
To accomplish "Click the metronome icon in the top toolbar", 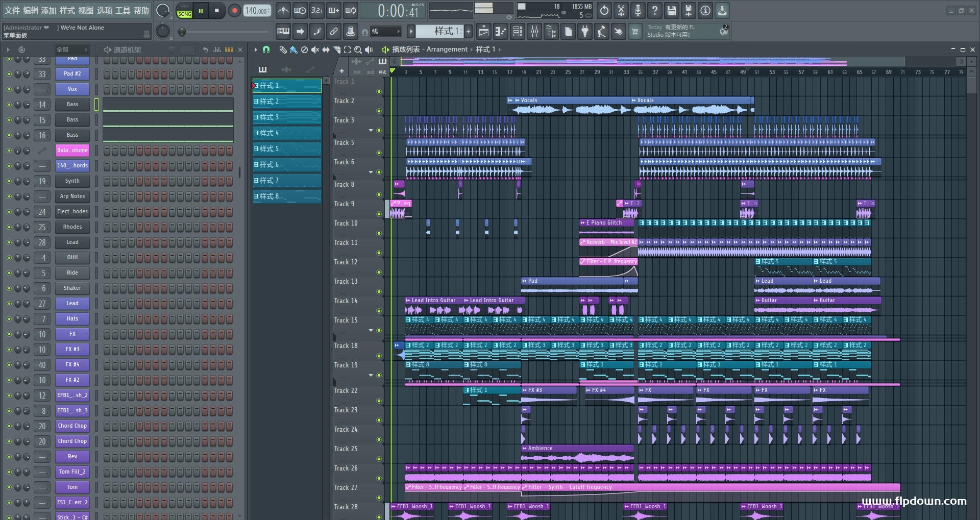I will [x=283, y=10].
